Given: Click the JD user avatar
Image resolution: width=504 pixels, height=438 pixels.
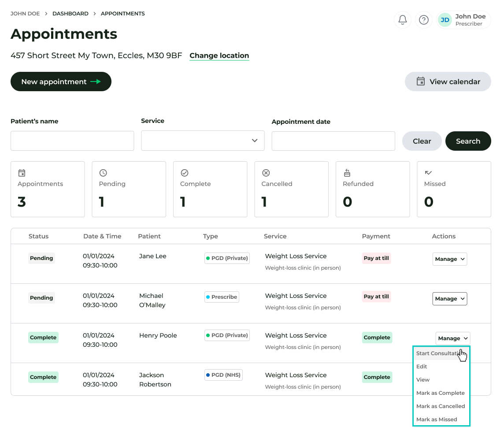Looking at the screenshot, I should (445, 20).
